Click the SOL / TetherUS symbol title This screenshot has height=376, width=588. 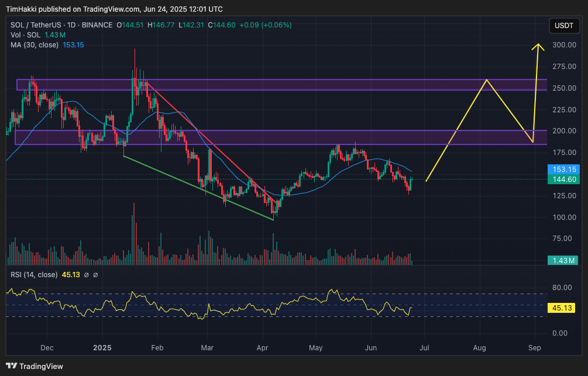coord(36,25)
